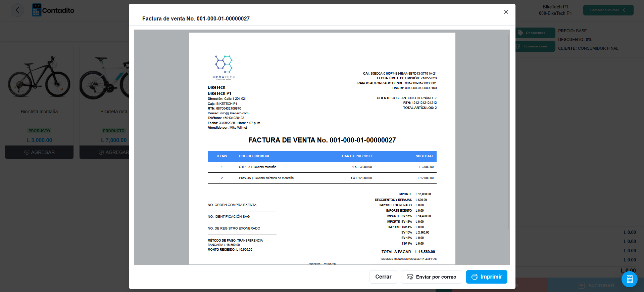Click the 'DESCUENTO: 0%' label
The height and width of the screenshot is (292, 644).
pos(575,40)
